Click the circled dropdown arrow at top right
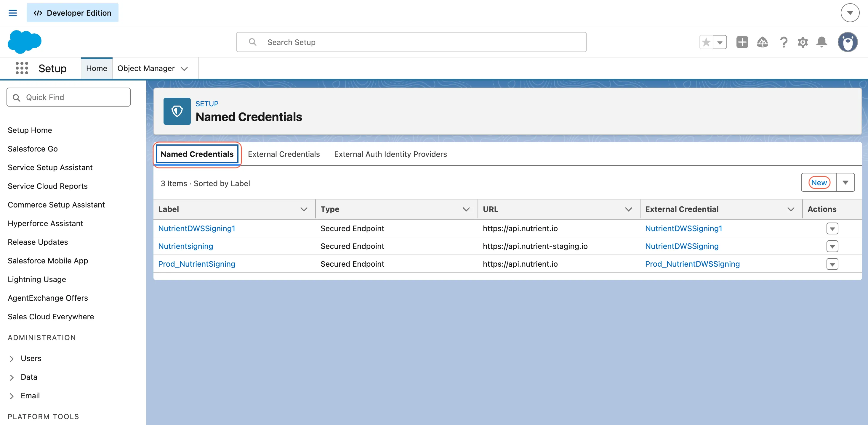The width and height of the screenshot is (868, 425). [x=850, y=13]
